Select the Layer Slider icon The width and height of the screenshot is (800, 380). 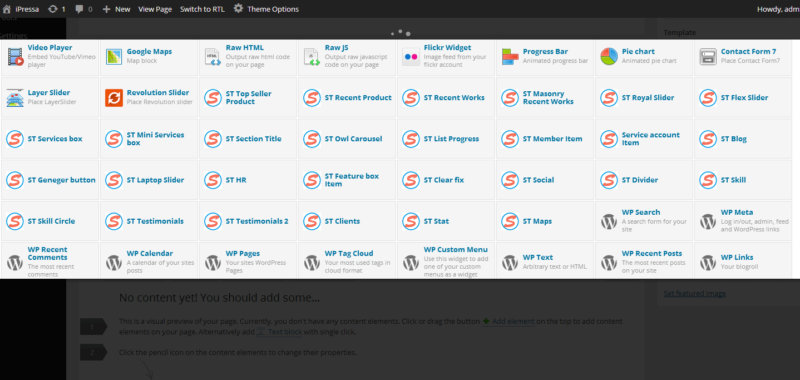click(15, 97)
